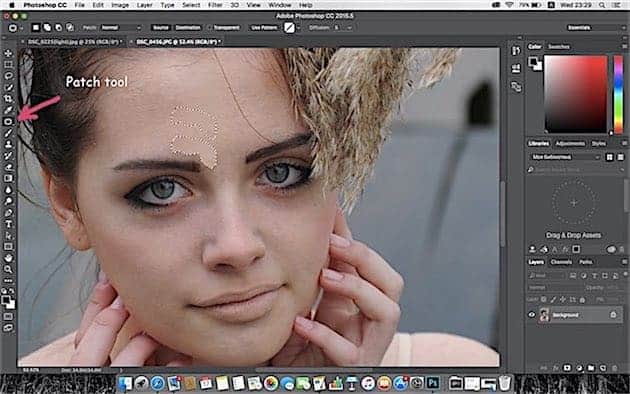
Task: Select the Patch tool in toolbar
Action: pyautogui.click(x=8, y=121)
